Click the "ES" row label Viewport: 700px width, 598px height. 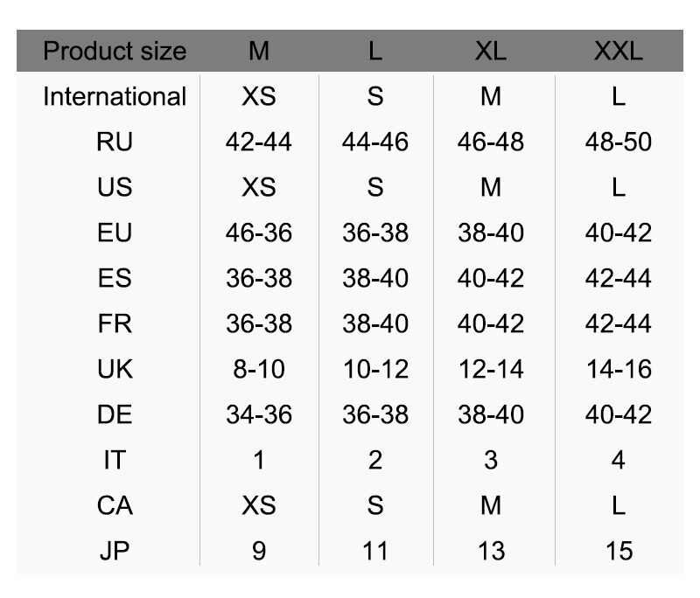[x=115, y=278]
